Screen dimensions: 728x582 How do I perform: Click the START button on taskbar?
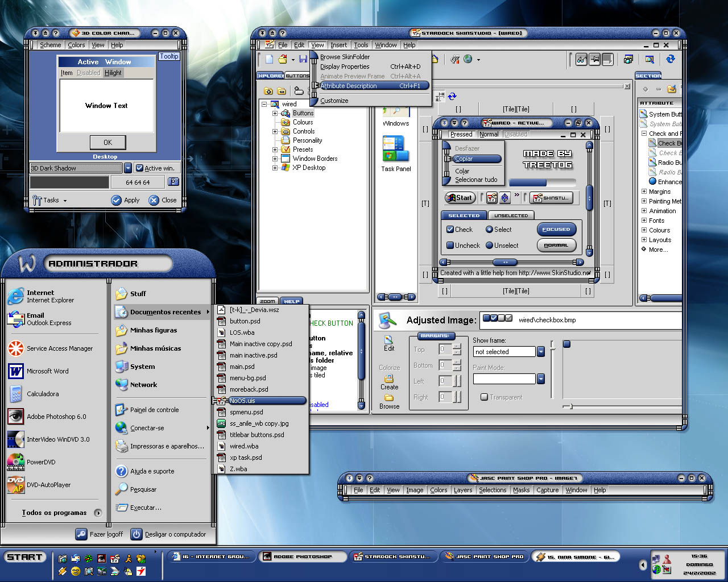point(24,557)
